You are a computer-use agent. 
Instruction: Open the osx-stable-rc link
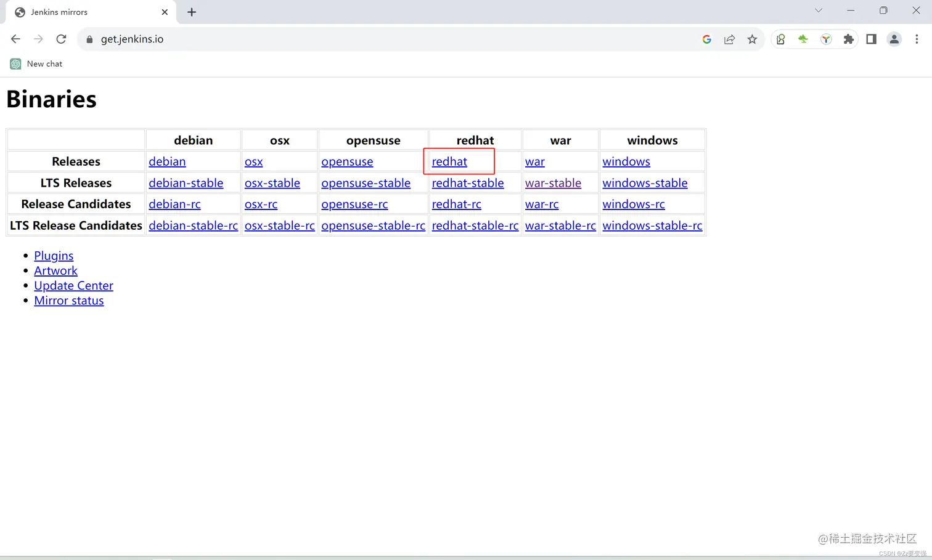pos(280,225)
